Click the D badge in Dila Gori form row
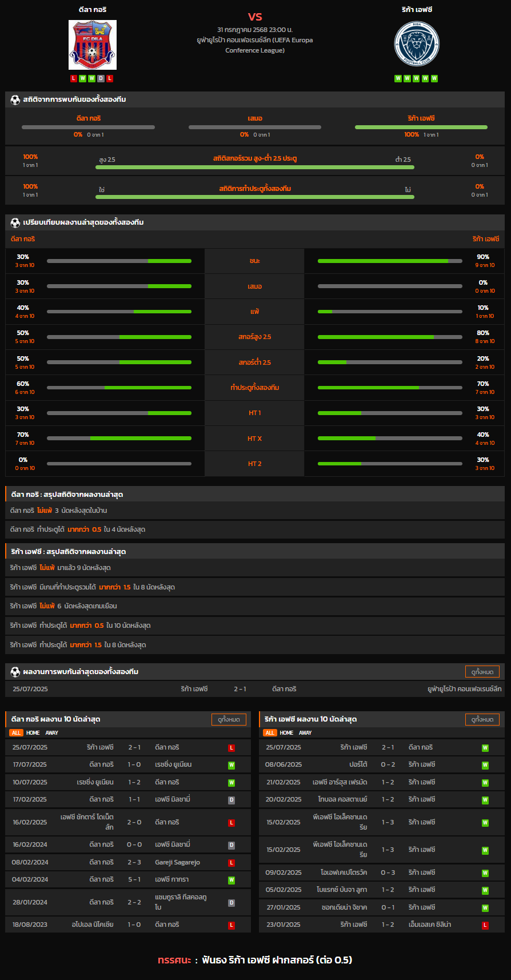Viewport: 511px width, 980px height. tap(101, 78)
